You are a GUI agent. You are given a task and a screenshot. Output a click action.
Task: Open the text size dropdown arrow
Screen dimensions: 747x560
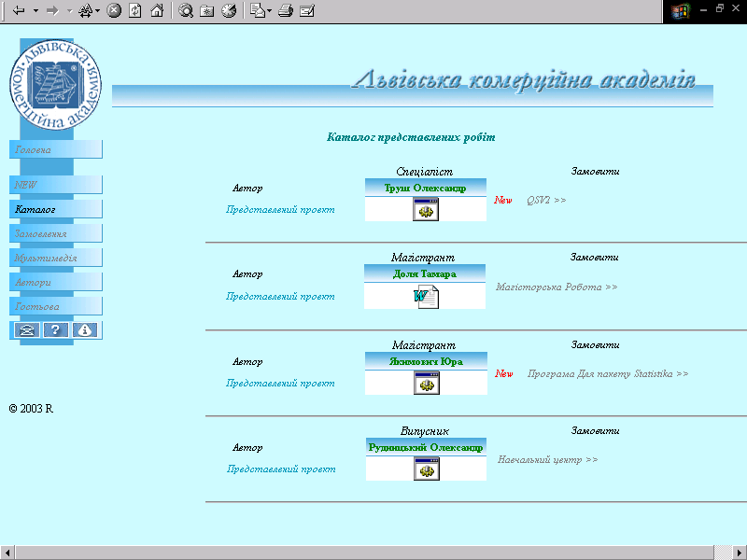[x=98, y=10]
